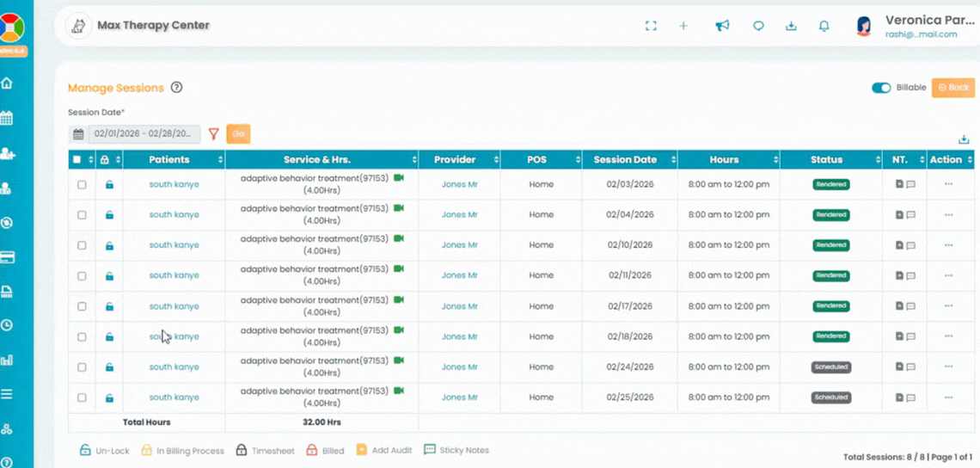Click the Session Date range input field
Image resolution: width=980 pixels, height=468 pixels.
(144, 134)
